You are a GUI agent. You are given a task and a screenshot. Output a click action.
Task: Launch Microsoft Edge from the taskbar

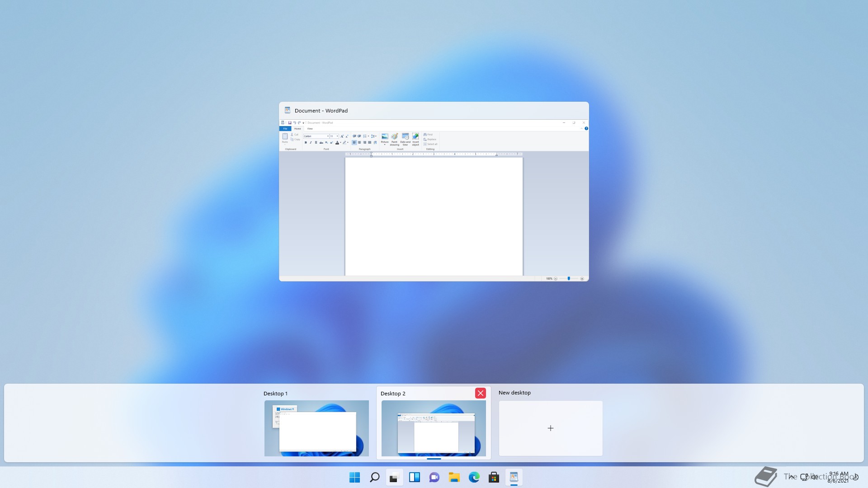tap(474, 477)
